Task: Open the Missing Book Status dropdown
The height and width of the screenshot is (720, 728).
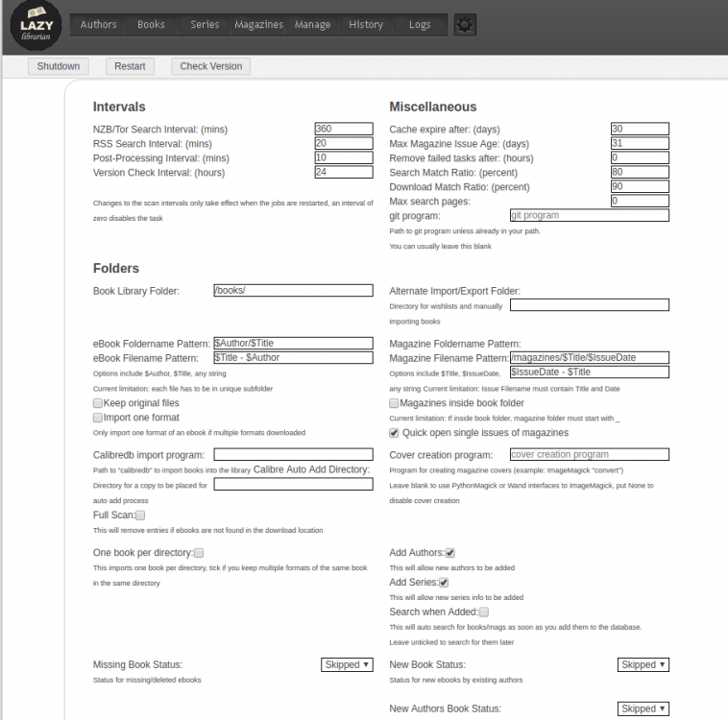Action: pyautogui.click(x=347, y=664)
